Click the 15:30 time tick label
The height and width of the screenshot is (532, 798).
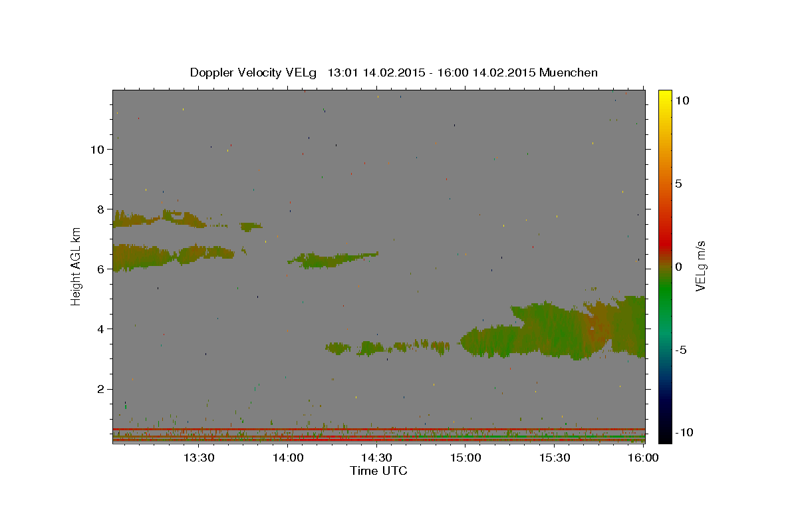555,458
